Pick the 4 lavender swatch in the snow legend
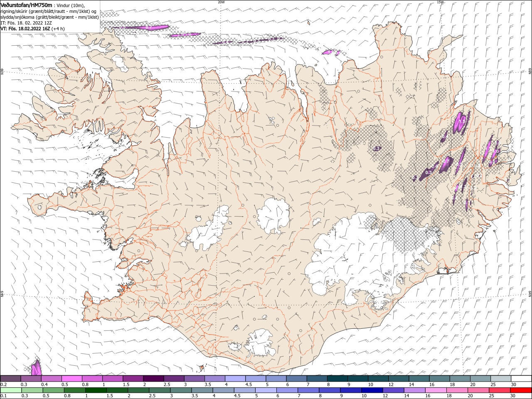 tap(235, 379)
